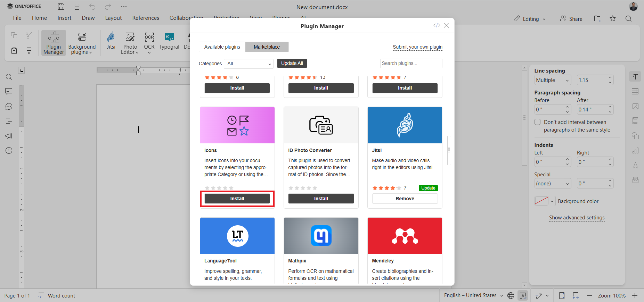Check Don't add interval between paragraphs
Screen dimensions: 644x302
tap(538, 122)
